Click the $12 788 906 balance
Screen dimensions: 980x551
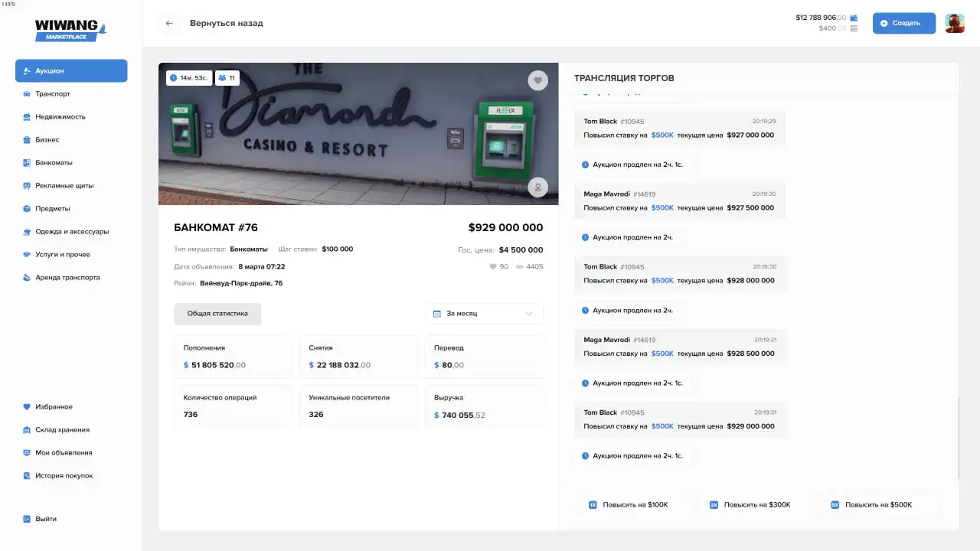[x=821, y=18]
